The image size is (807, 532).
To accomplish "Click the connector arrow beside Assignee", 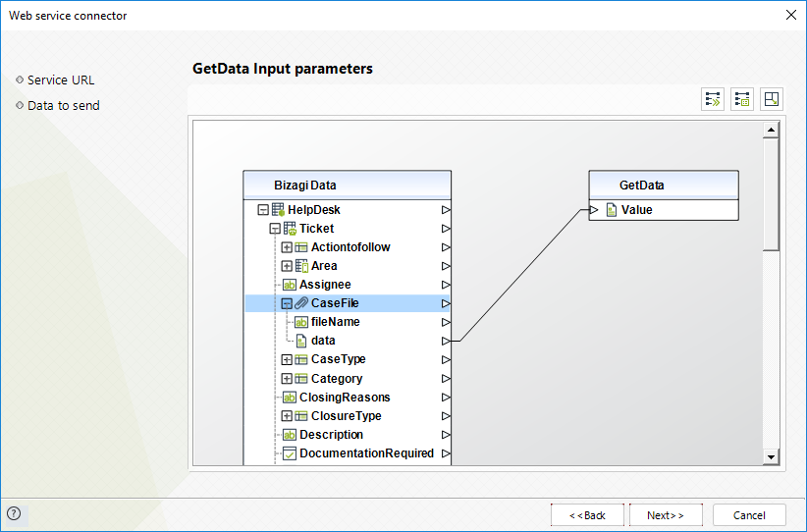I will 446,285.
